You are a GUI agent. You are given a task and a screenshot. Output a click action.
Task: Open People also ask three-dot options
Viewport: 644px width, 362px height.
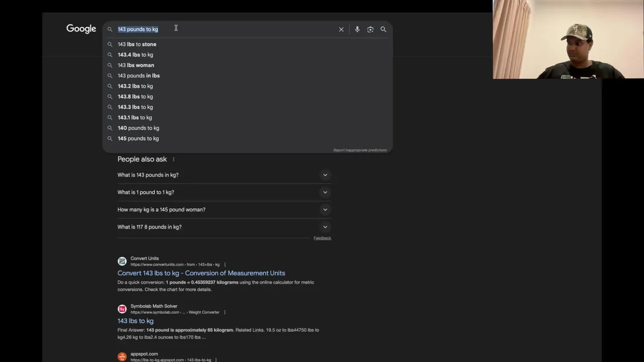174,159
